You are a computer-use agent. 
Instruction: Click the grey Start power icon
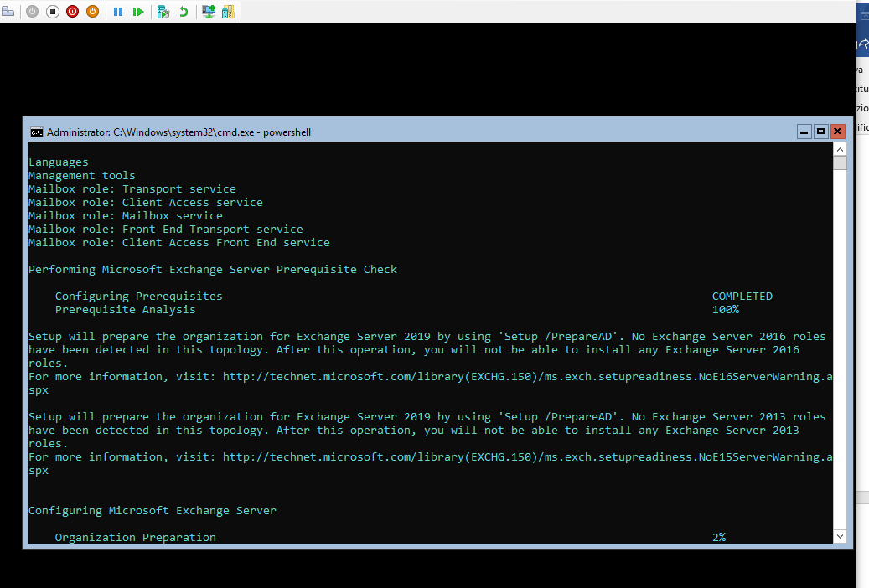[x=32, y=11]
